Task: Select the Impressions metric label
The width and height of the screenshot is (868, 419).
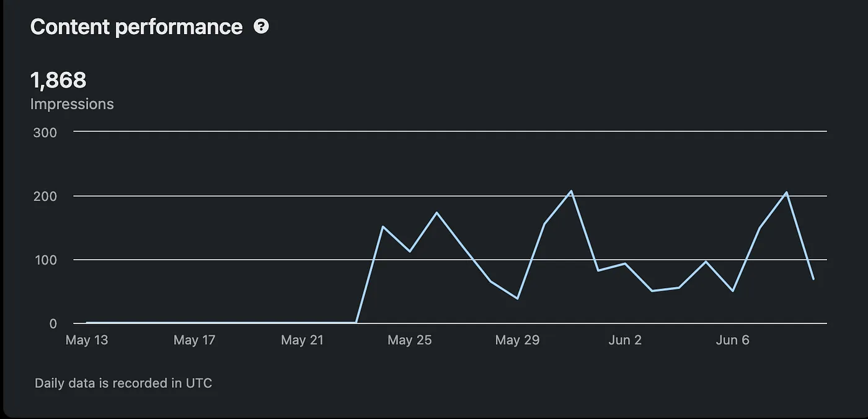Action: pos(72,104)
